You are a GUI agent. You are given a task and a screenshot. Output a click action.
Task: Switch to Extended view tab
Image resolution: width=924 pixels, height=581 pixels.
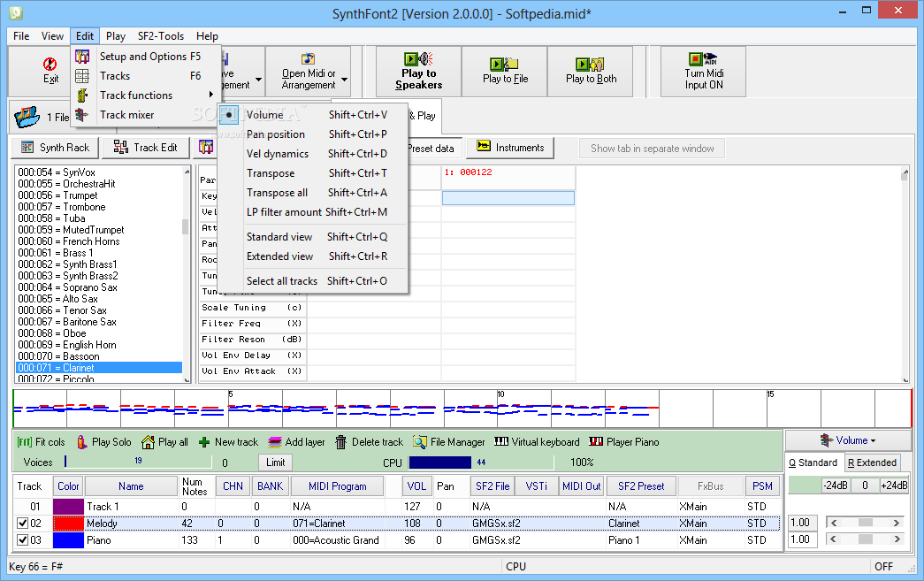[x=872, y=463]
